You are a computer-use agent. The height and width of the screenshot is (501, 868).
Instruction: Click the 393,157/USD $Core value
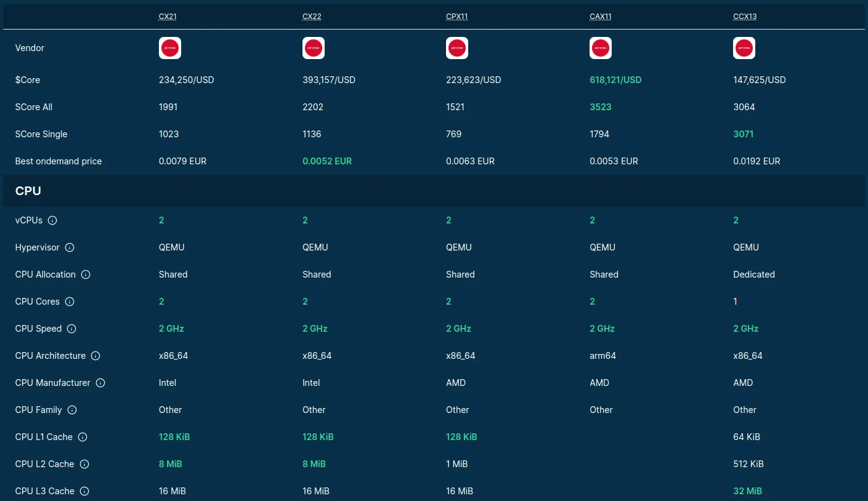(329, 80)
